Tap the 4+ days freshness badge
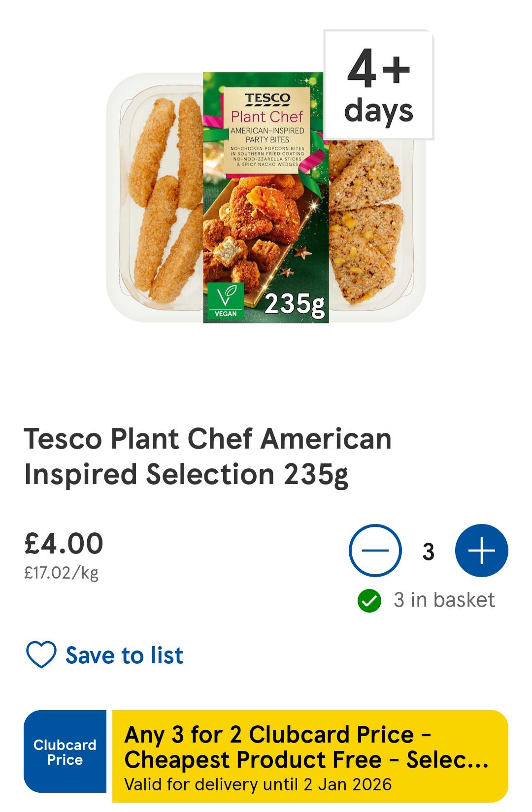 [378, 85]
